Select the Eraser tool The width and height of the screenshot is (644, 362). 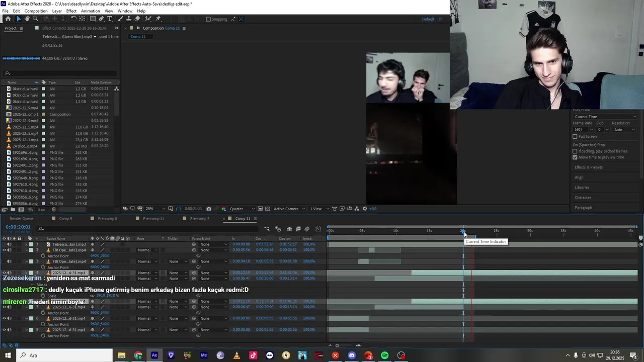click(137, 19)
